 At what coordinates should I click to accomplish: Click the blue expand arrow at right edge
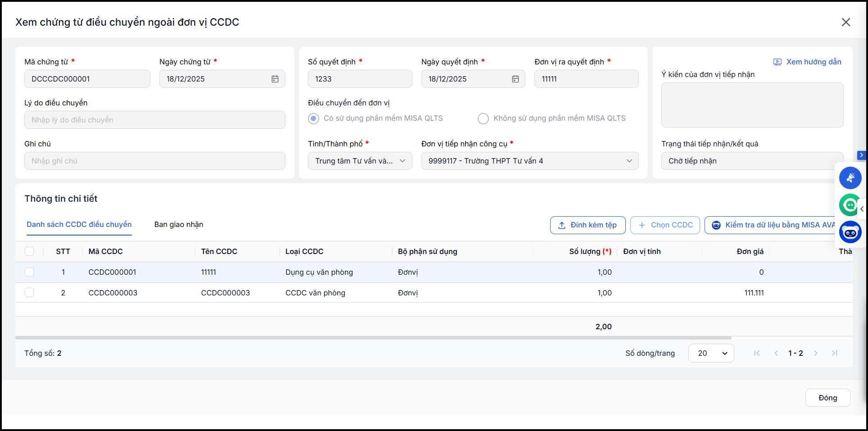(x=861, y=155)
